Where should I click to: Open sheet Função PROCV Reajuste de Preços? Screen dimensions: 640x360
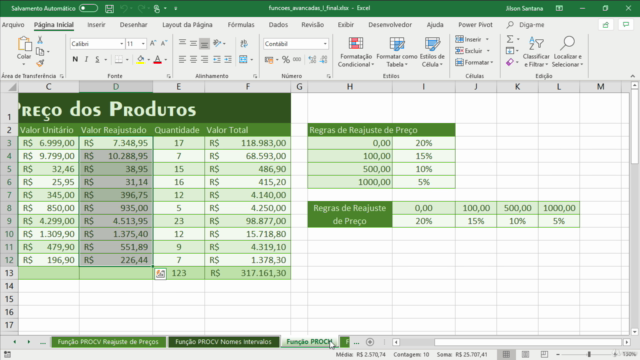[x=108, y=342]
